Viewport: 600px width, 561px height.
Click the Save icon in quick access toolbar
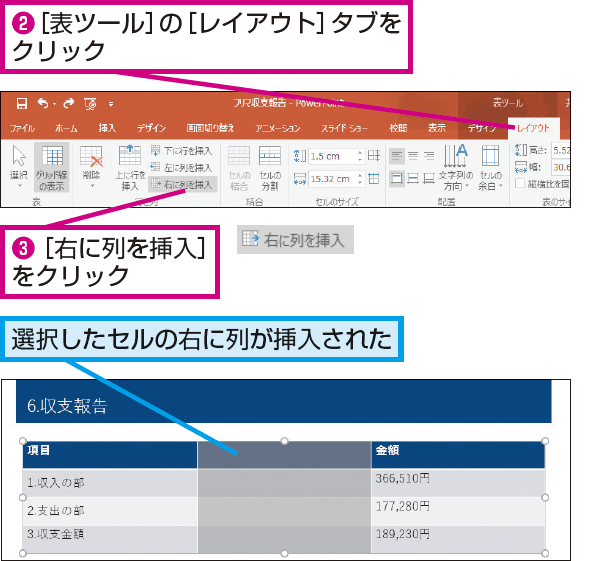coord(21,103)
